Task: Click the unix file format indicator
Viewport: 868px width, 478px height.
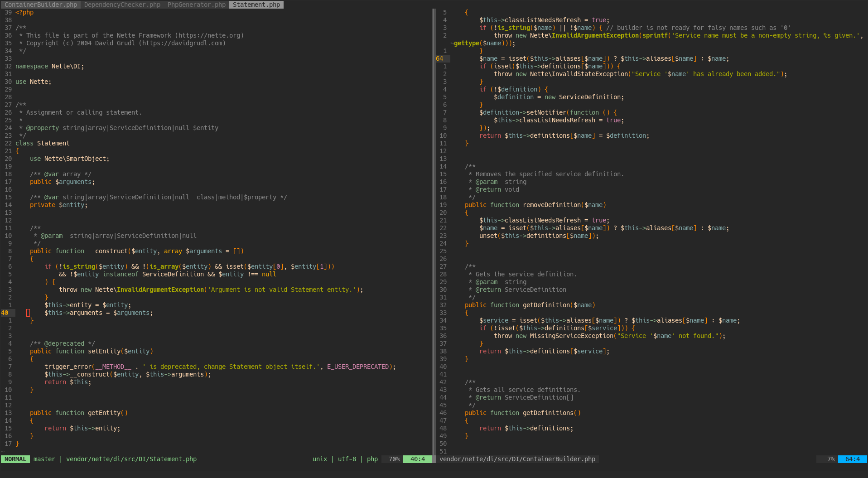Action: click(320, 459)
